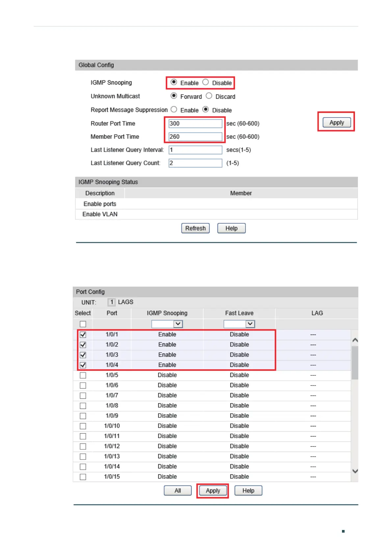392x554 pixels.
Task: Click the Enable VLAN status row
Action: point(216,214)
